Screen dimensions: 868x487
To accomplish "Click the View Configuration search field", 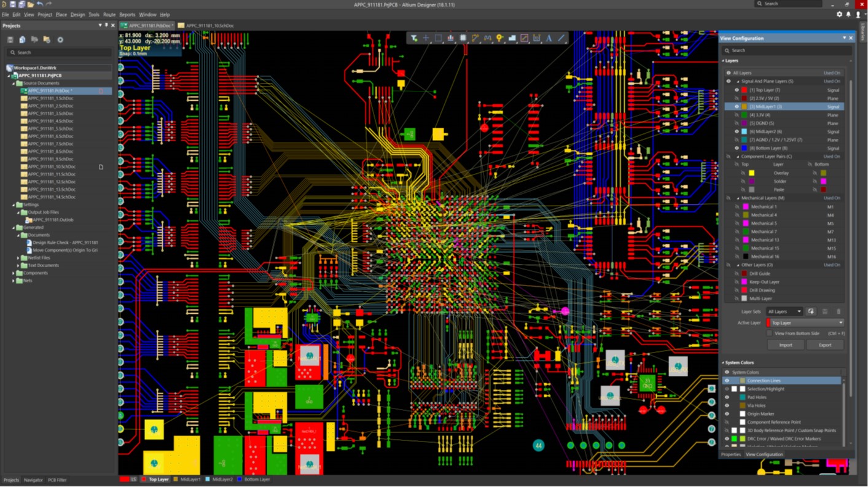I will tap(787, 50).
